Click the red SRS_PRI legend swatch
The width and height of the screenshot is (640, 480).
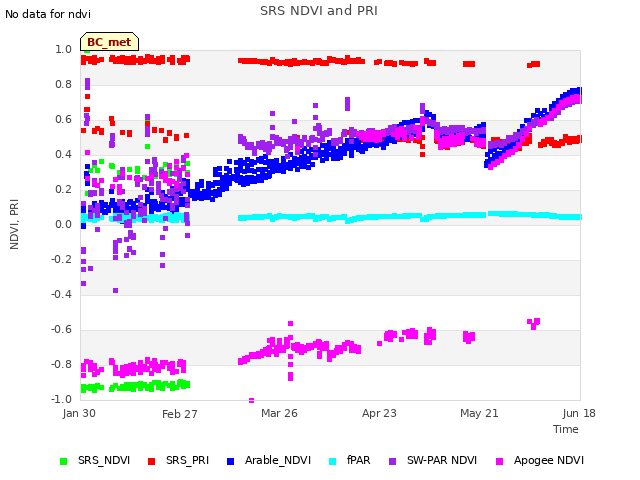tap(151, 461)
